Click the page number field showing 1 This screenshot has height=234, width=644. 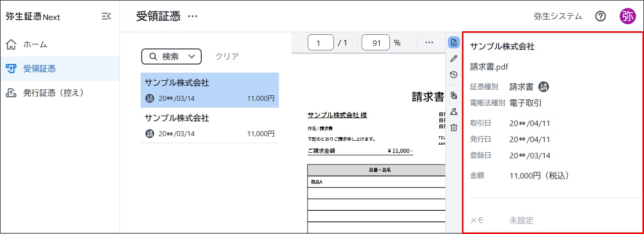tap(321, 43)
